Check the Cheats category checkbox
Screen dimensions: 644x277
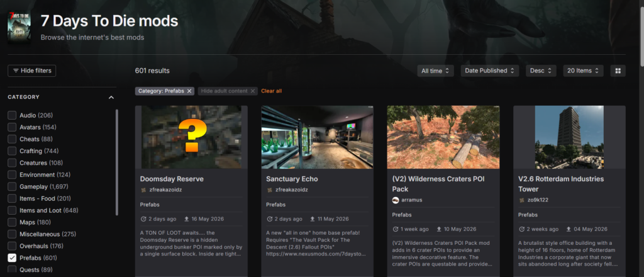(x=12, y=139)
